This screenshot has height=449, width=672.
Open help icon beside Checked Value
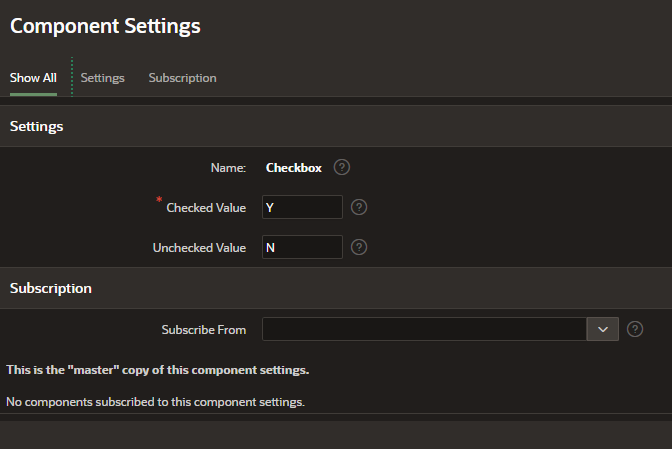click(359, 207)
